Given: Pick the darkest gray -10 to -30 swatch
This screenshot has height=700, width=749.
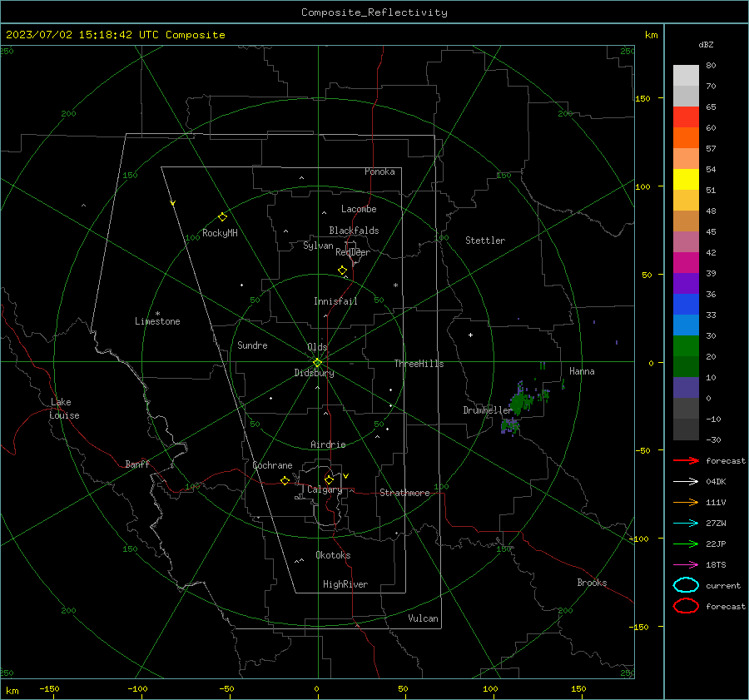Looking at the screenshot, I should pyautogui.click(x=686, y=429).
